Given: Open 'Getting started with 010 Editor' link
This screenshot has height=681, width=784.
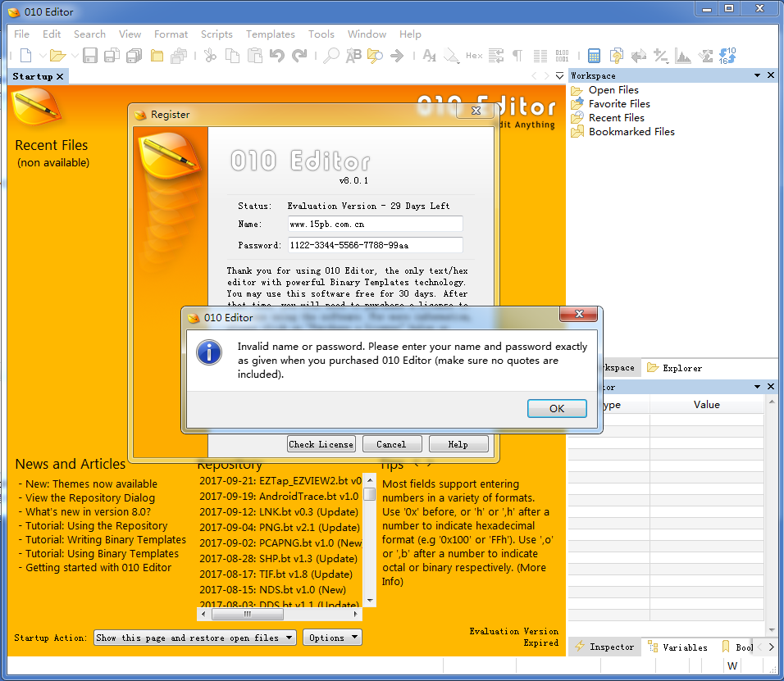Looking at the screenshot, I should (x=98, y=568).
